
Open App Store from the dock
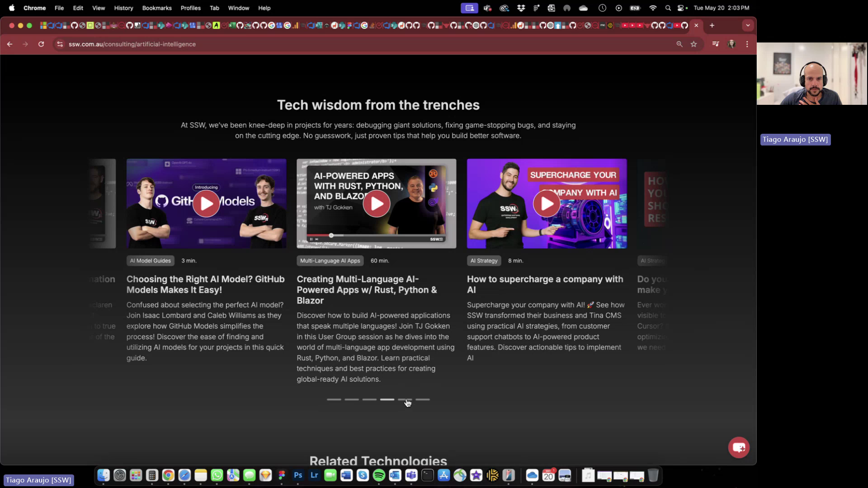(x=444, y=475)
